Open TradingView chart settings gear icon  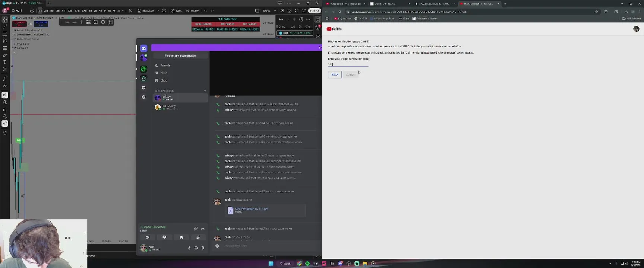tap(290, 11)
